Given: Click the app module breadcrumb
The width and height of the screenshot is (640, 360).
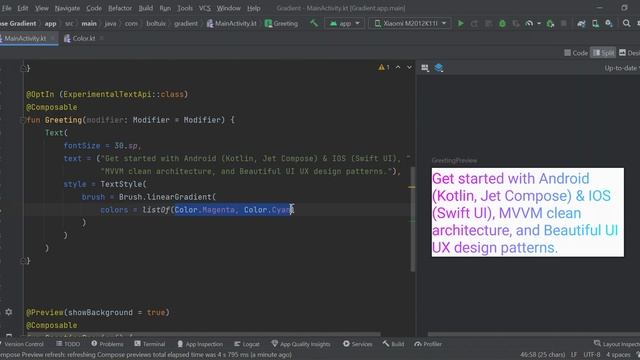Looking at the screenshot, I should [50, 24].
